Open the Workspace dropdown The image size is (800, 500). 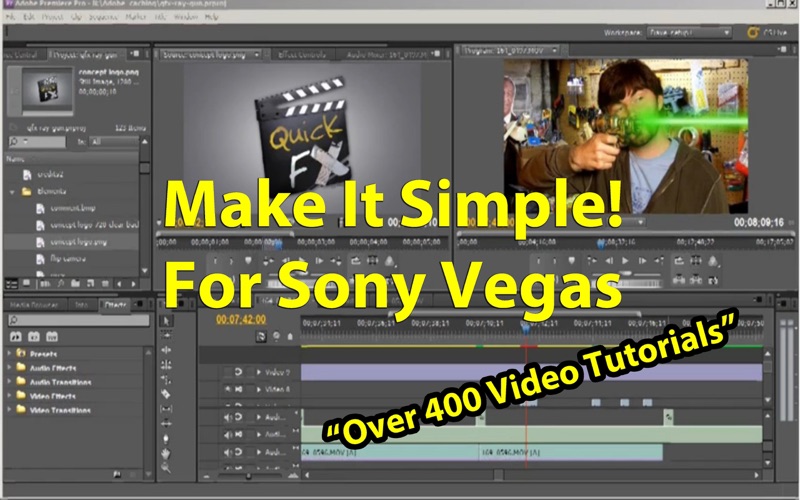[689, 33]
